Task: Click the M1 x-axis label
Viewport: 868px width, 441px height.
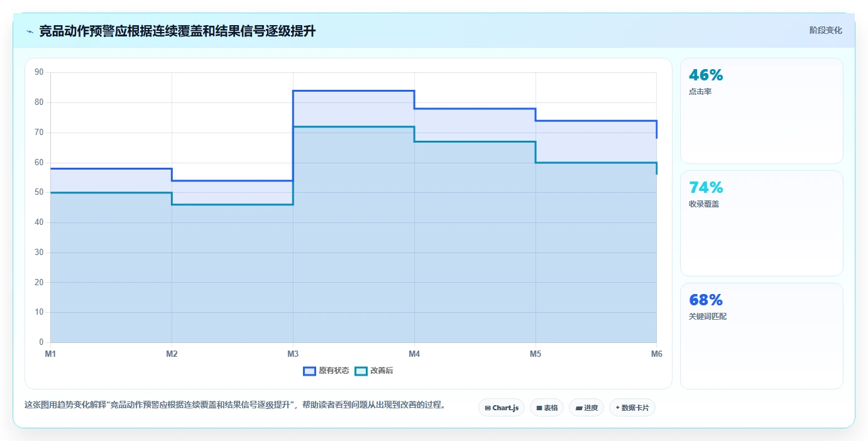Action: (50, 354)
